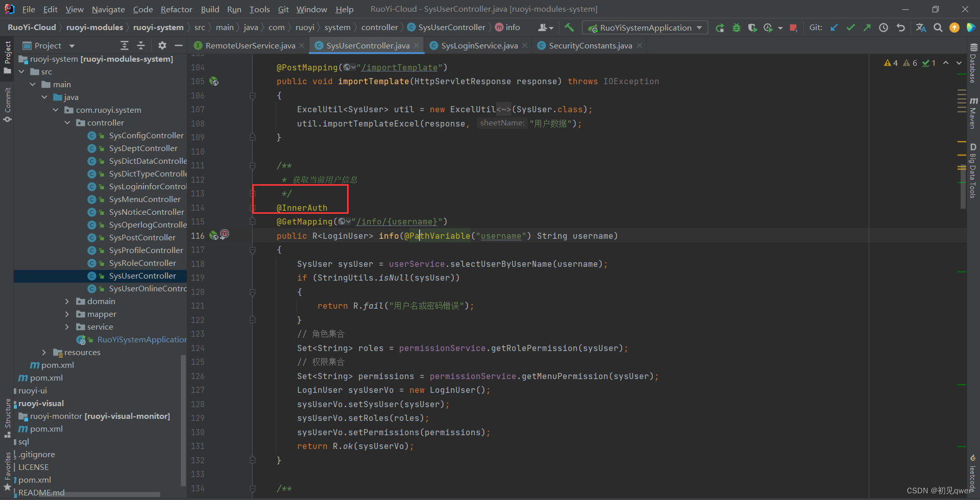Click the gutter run icon on line 105

(214, 82)
